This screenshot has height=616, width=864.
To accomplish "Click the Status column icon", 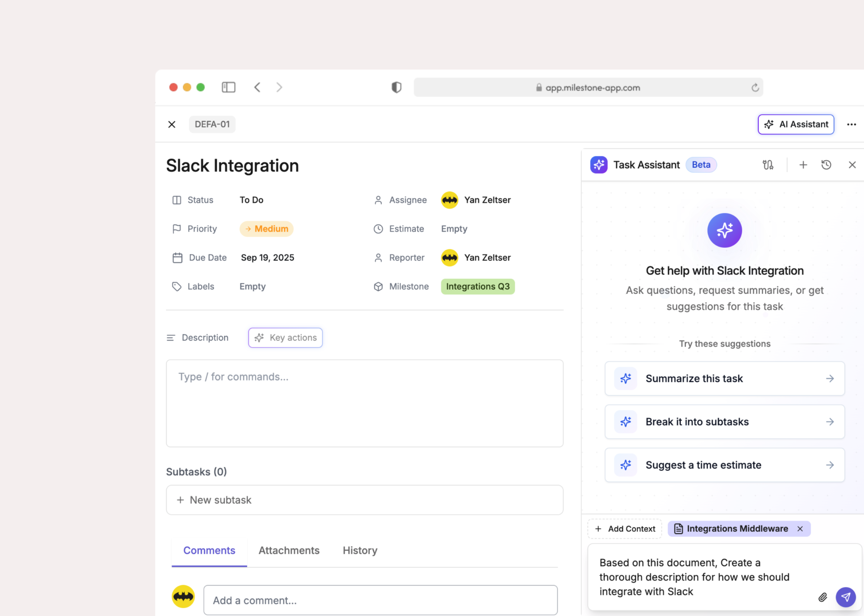I will coord(177,200).
